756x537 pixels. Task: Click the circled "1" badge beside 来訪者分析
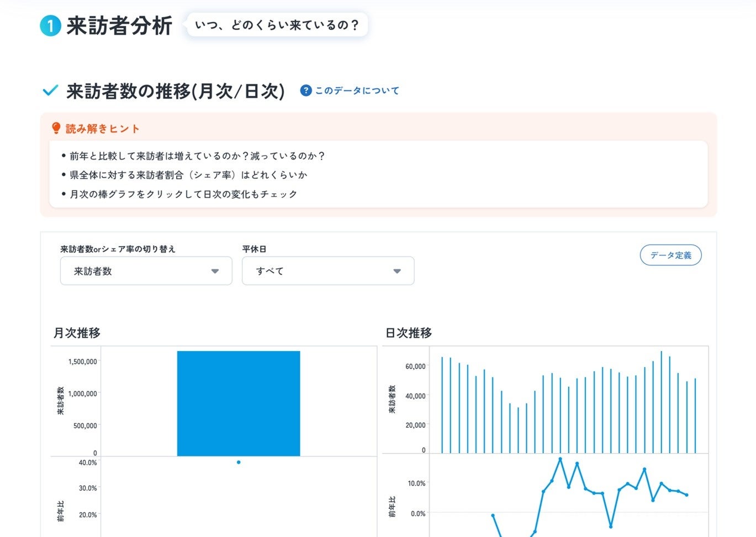pos(50,24)
